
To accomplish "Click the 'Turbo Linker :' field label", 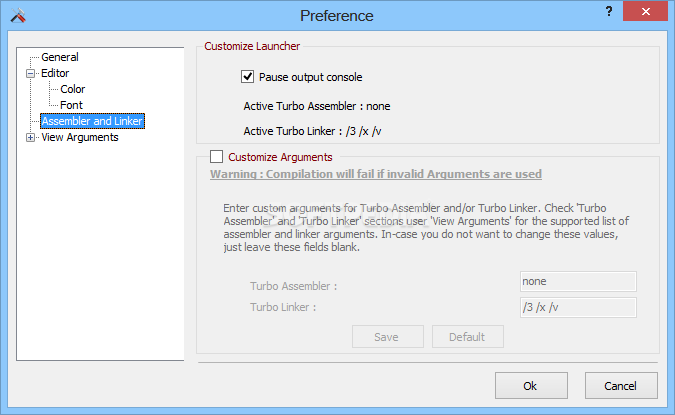I will (x=283, y=307).
